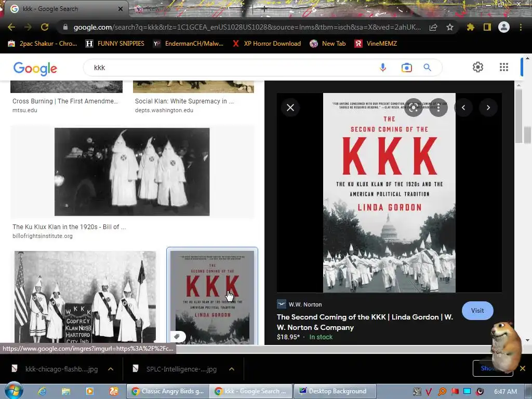Close the downloads bar

(523, 368)
